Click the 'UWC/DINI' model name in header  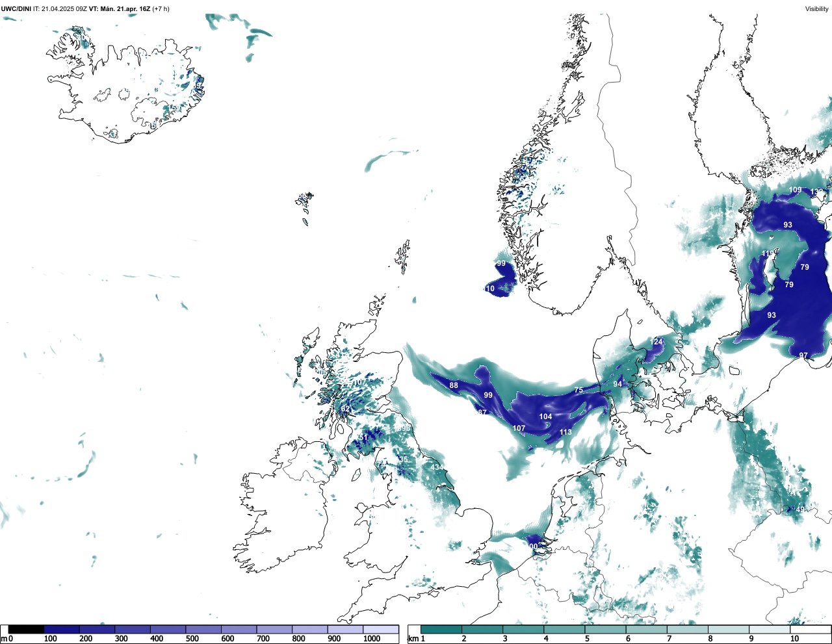point(16,9)
